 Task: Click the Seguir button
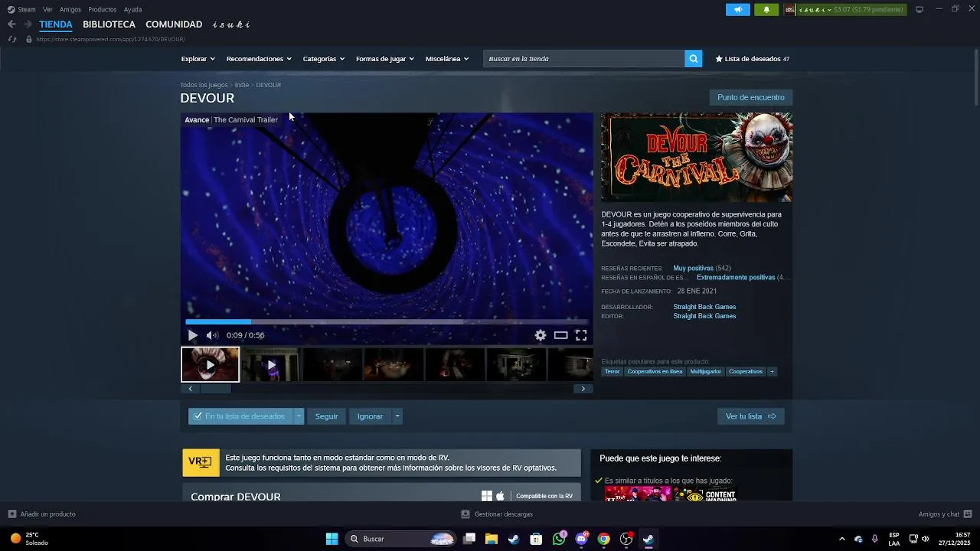point(326,416)
